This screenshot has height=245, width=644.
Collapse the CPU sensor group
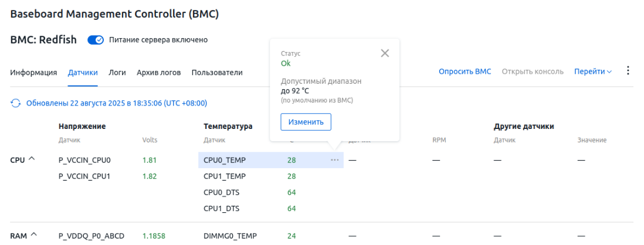point(31,159)
